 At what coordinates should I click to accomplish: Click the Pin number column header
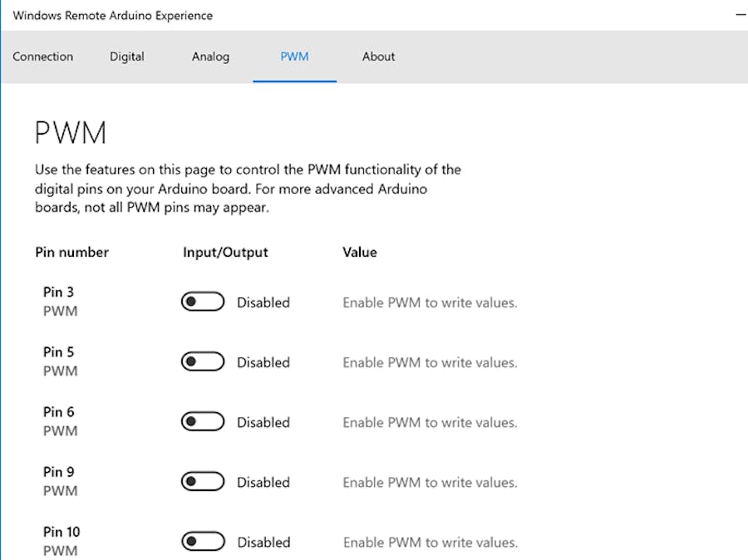(x=72, y=252)
